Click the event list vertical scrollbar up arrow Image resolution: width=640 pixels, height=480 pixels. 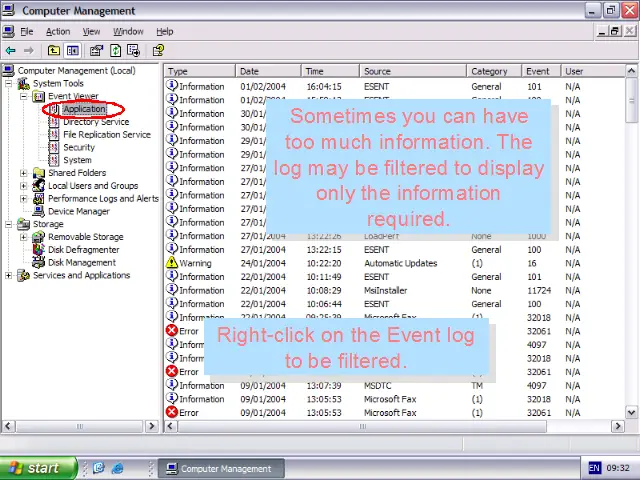[631, 71]
